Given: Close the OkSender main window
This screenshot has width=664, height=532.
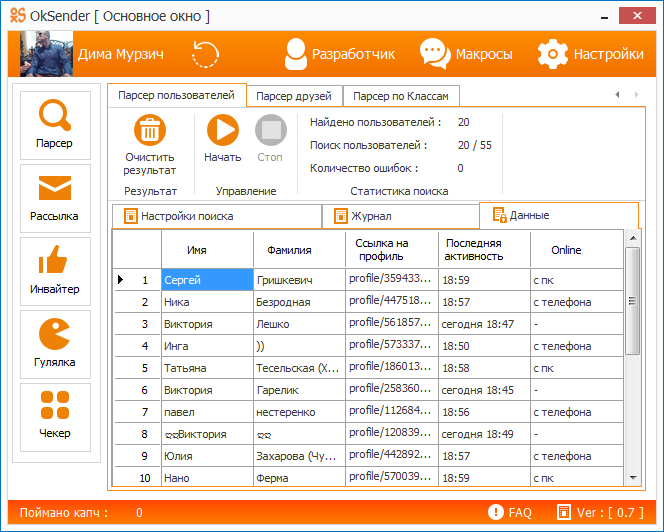Looking at the screenshot, I should click(x=637, y=16).
